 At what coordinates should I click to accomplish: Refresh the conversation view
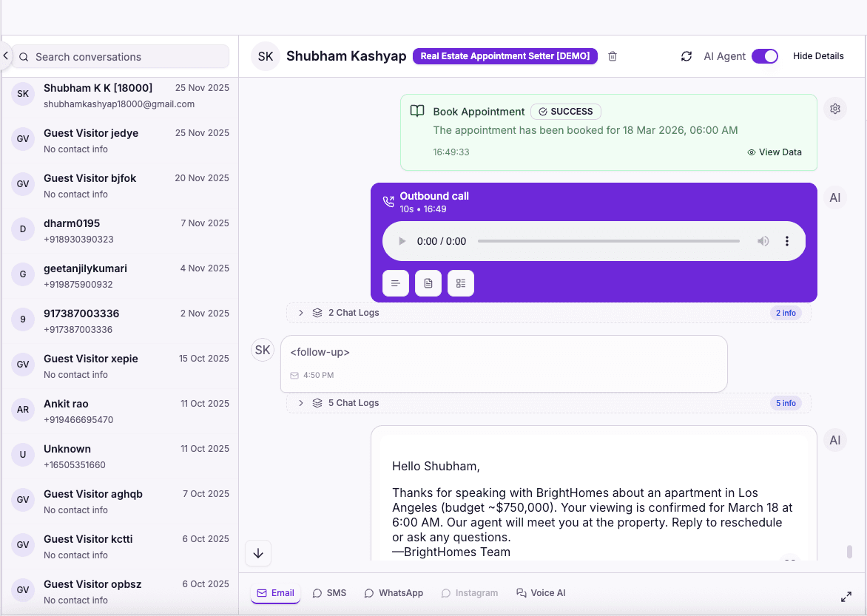coord(686,55)
